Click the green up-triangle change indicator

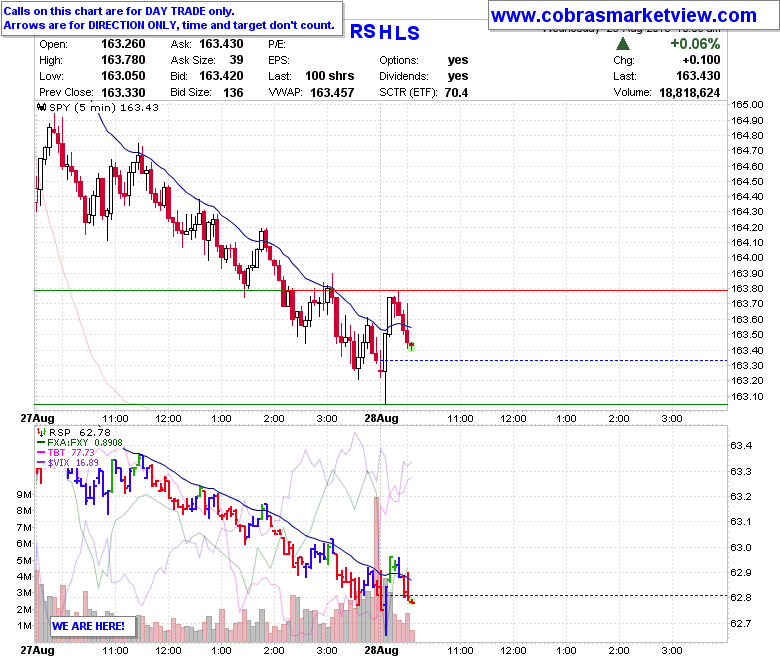[623, 44]
